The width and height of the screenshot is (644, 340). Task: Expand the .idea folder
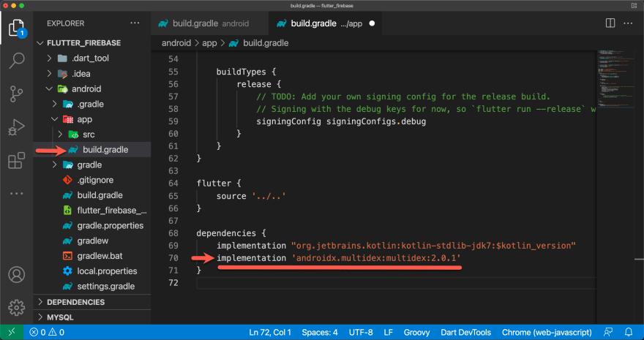pos(49,74)
